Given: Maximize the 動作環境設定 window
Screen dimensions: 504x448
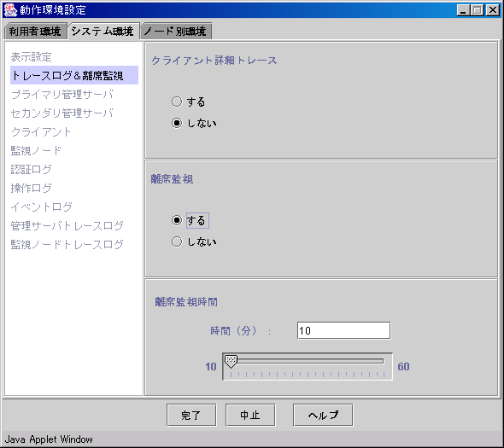Looking at the screenshot, I should click(478, 10).
